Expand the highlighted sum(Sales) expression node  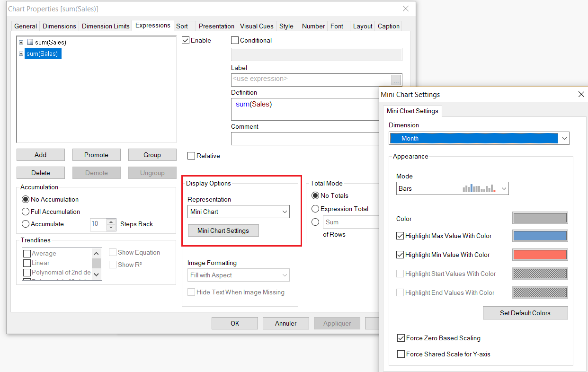(21, 54)
